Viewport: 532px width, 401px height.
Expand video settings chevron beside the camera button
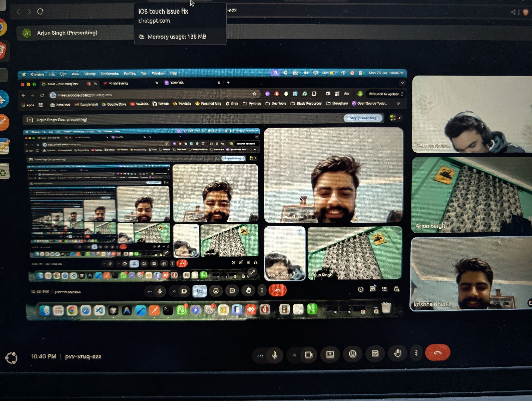tap(294, 355)
